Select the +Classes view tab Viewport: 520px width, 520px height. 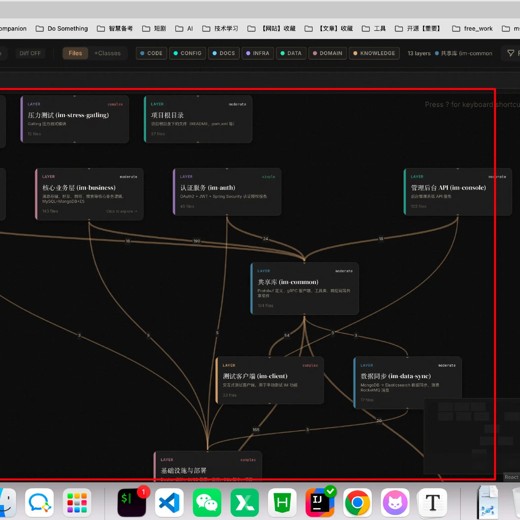click(107, 53)
